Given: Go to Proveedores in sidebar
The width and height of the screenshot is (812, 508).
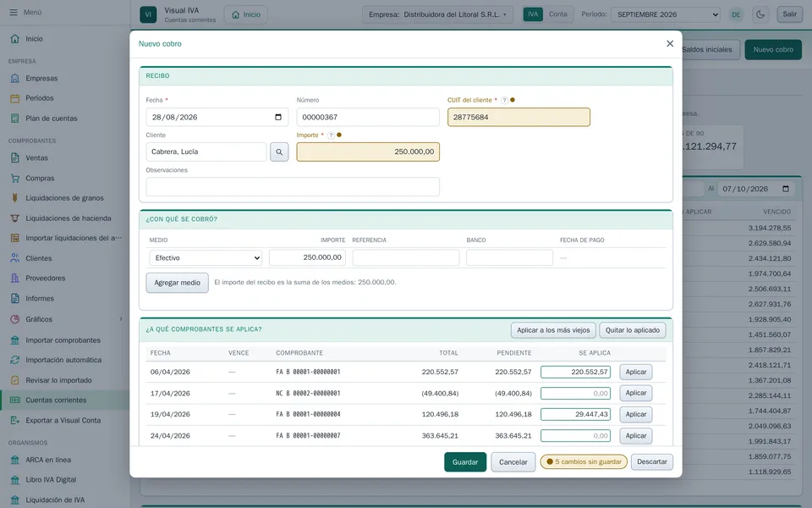Looking at the screenshot, I should (46, 279).
